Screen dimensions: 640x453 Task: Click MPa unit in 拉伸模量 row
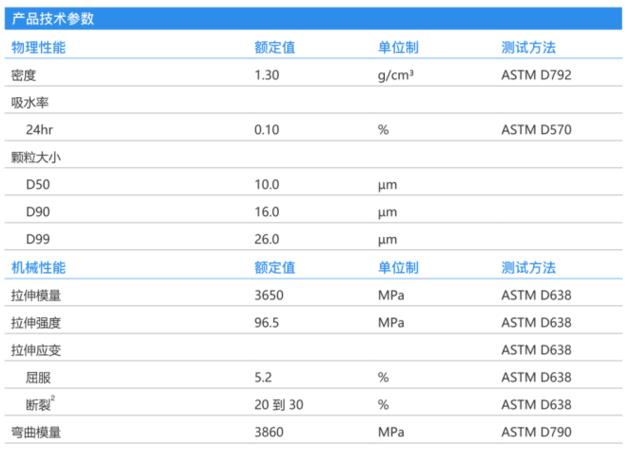tap(391, 295)
